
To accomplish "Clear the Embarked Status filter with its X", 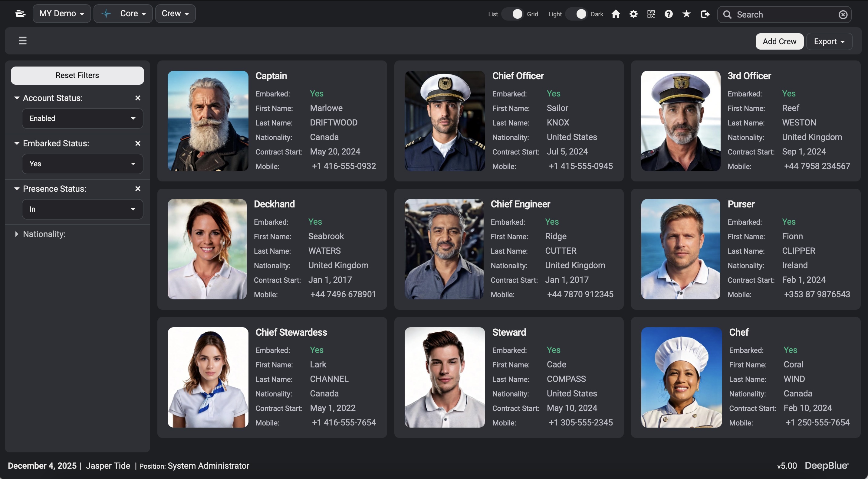I will pos(137,143).
